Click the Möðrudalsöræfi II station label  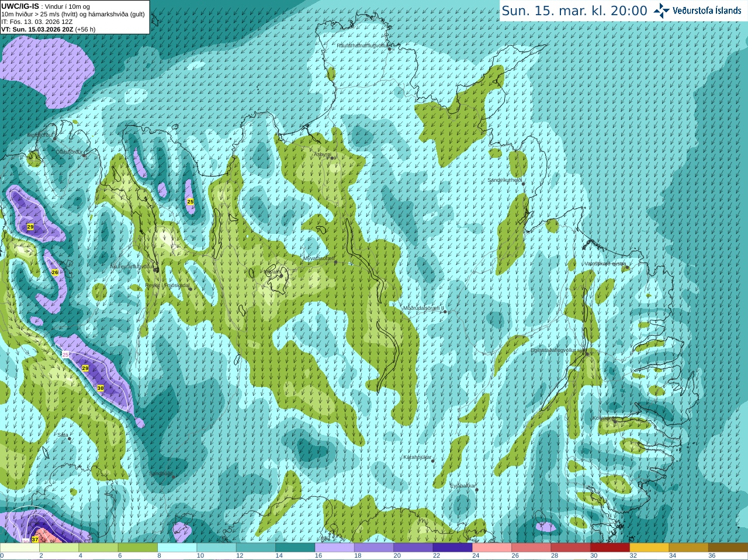[x=423, y=308]
